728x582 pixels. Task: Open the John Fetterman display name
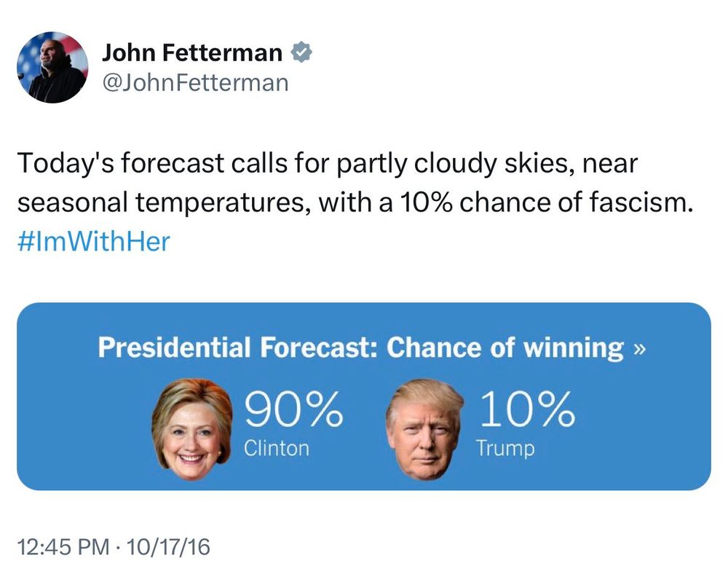click(x=192, y=52)
